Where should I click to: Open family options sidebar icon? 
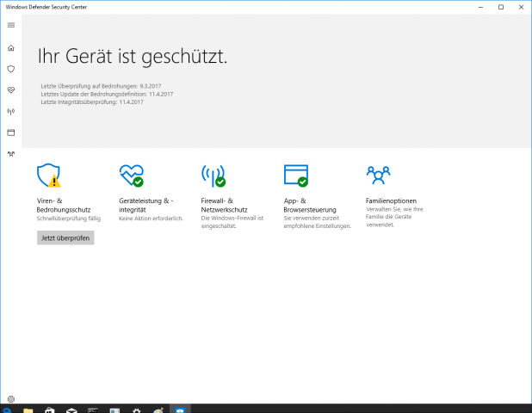[x=11, y=154]
